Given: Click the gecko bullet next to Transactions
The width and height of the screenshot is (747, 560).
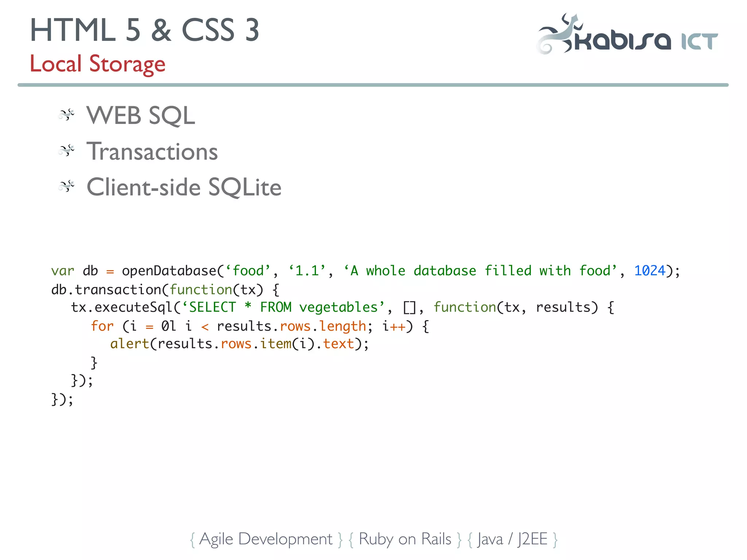Looking at the screenshot, I should [66, 151].
